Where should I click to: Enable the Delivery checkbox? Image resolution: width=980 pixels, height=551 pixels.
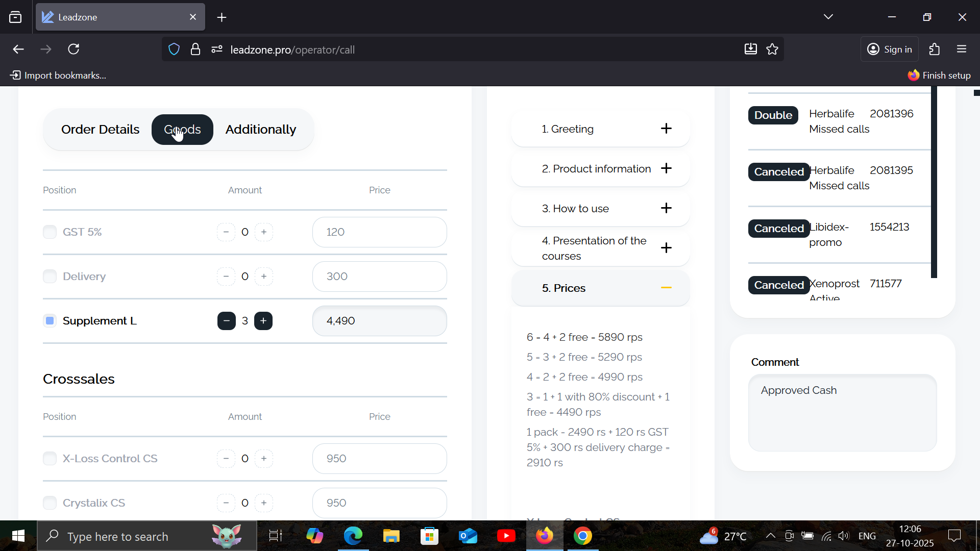[x=50, y=277]
